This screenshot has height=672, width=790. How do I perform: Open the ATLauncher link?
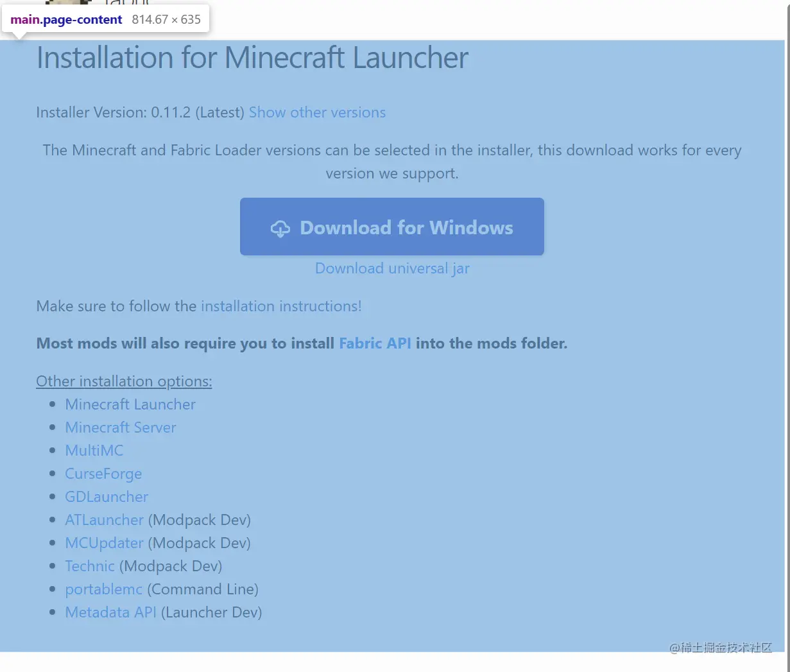104,520
